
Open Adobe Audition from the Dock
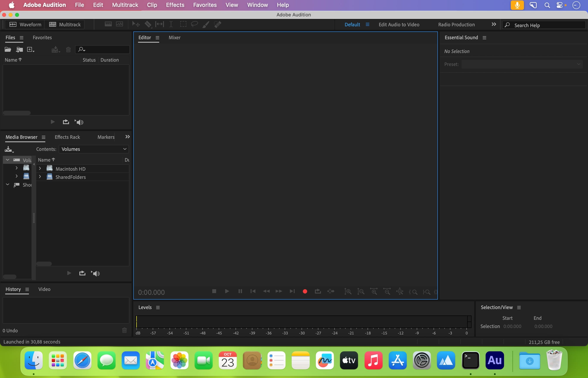(495, 360)
